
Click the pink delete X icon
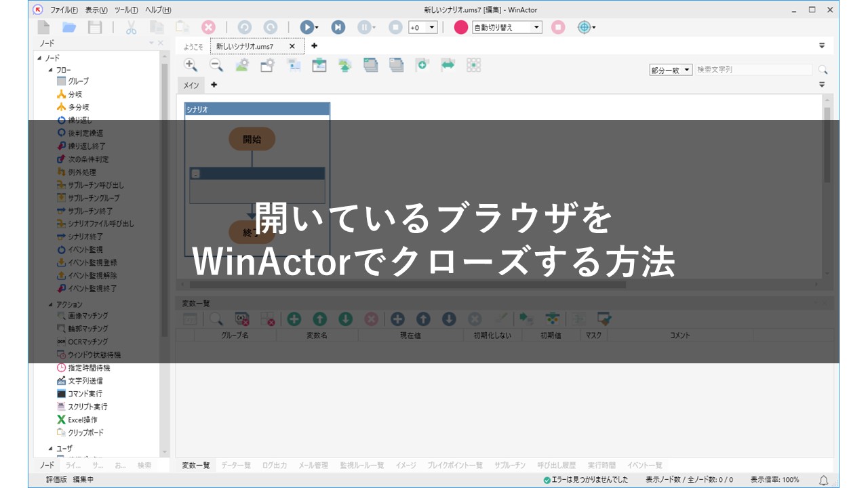pyautogui.click(x=208, y=27)
